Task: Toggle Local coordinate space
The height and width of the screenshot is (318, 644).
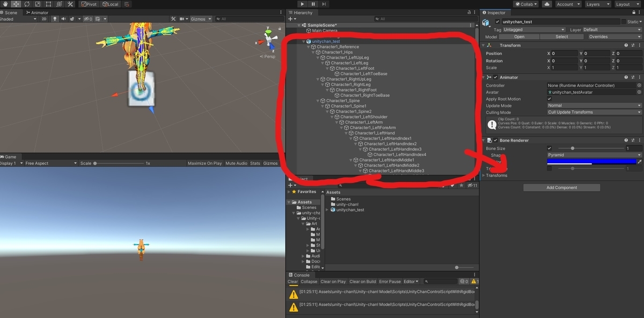Action: pos(109,4)
